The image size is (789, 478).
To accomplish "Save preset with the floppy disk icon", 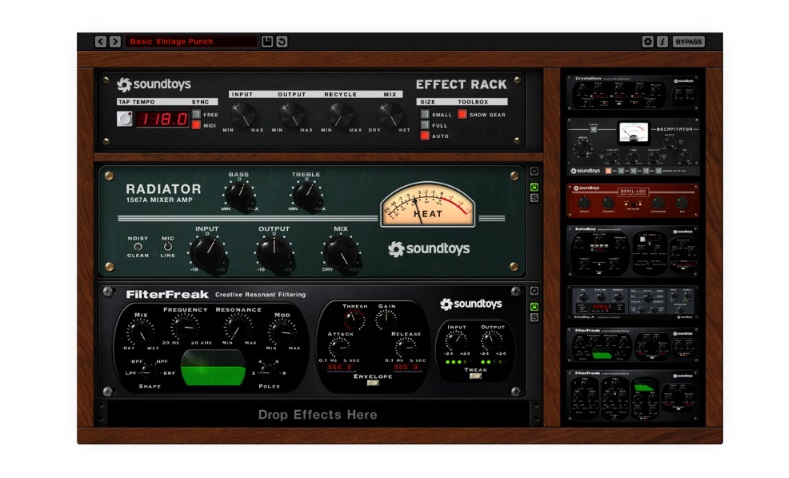I will pyautogui.click(x=267, y=41).
